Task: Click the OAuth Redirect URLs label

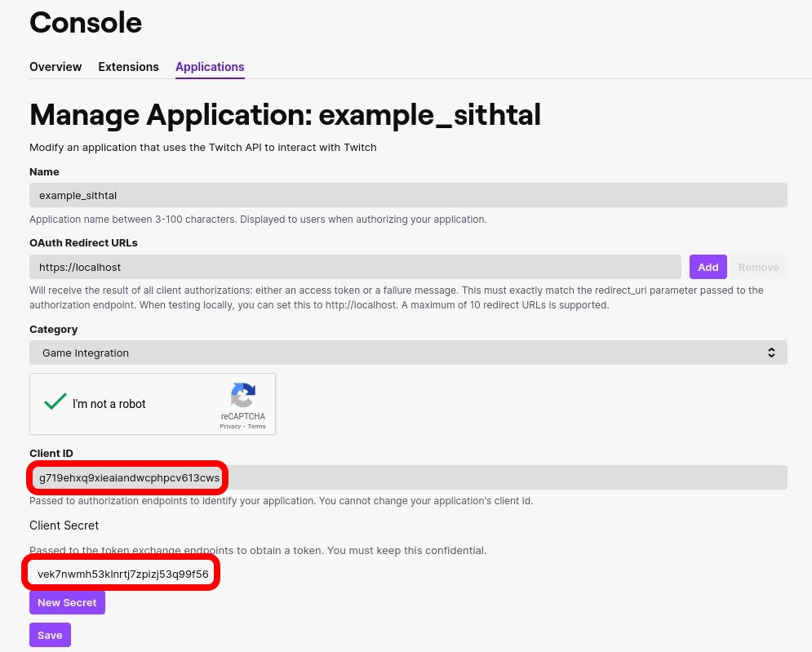Action: [x=83, y=243]
